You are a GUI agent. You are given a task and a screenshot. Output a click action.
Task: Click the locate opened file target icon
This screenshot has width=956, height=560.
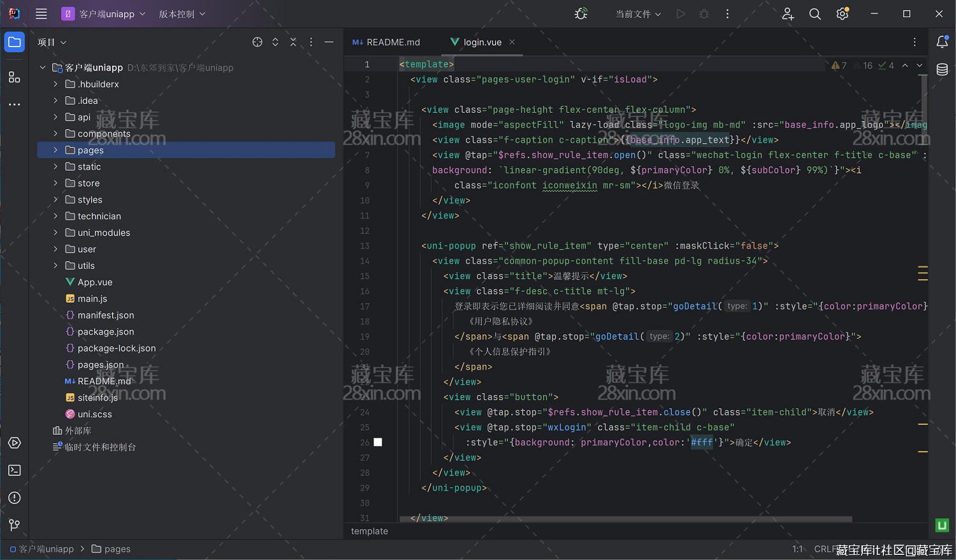click(257, 42)
